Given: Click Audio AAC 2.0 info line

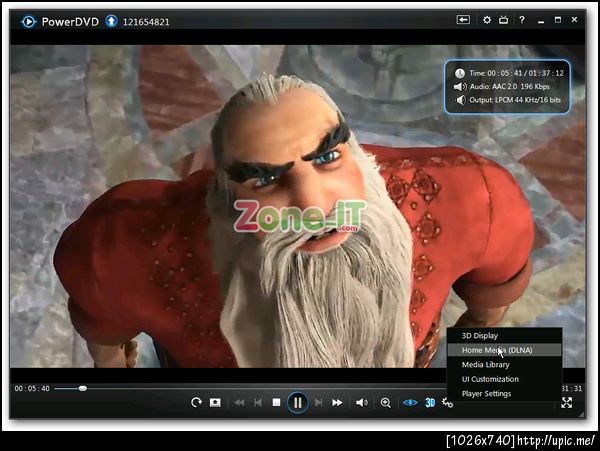Looking at the screenshot, I should [502, 86].
